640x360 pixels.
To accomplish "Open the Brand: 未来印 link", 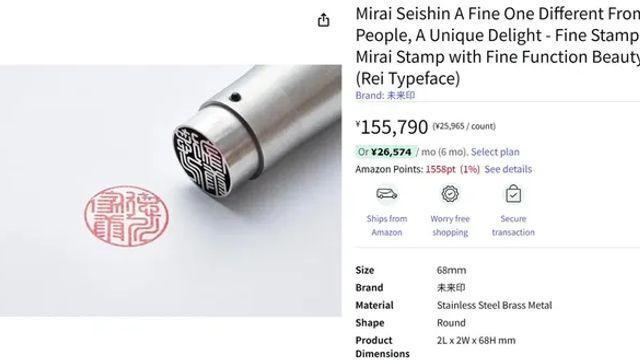I will [385, 96].
